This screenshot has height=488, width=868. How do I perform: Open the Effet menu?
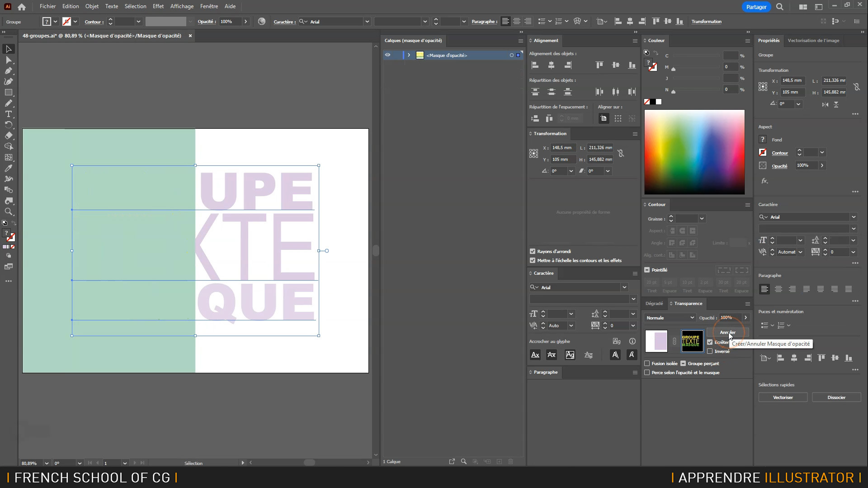click(x=158, y=6)
